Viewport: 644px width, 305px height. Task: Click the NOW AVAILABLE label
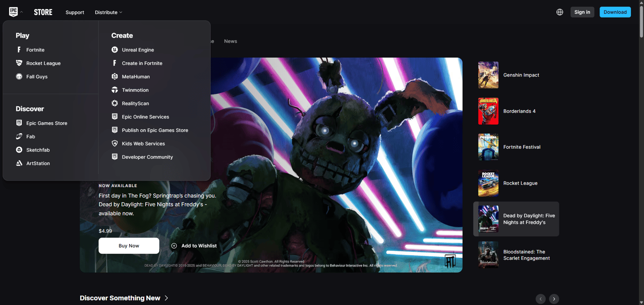click(x=118, y=186)
